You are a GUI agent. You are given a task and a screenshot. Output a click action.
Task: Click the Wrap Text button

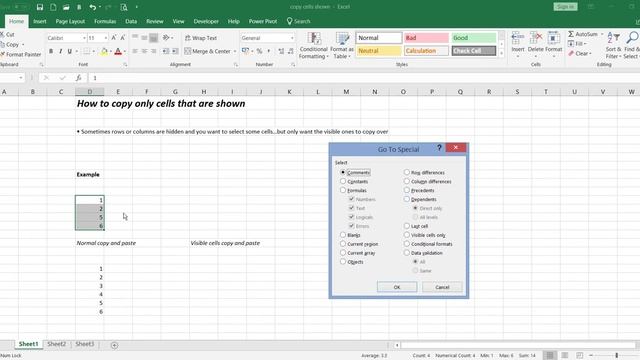pyautogui.click(x=201, y=38)
